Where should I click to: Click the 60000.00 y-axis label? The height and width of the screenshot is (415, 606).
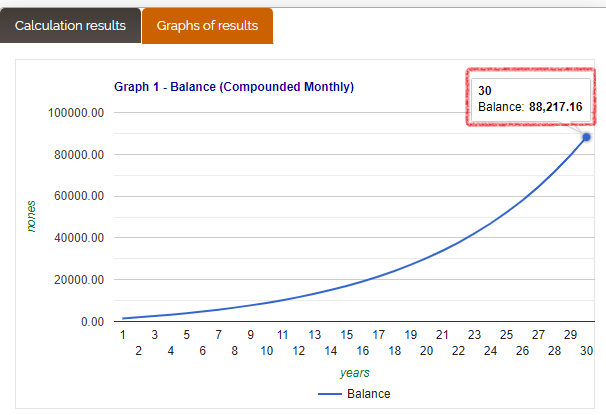[x=79, y=196]
